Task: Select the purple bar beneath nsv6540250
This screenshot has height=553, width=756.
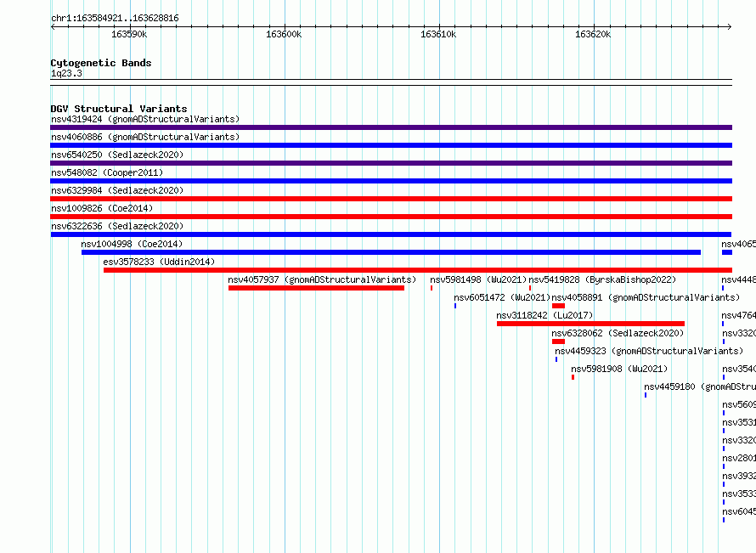Action: tap(391, 163)
